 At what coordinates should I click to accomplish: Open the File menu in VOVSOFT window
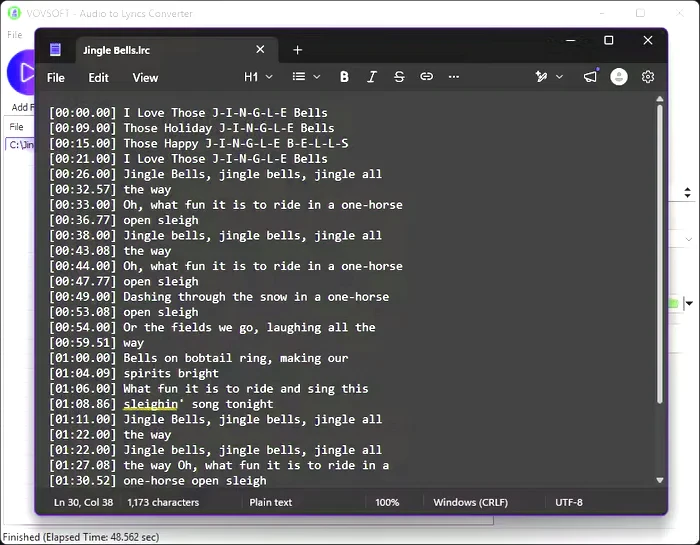click(x=14, y=35)
